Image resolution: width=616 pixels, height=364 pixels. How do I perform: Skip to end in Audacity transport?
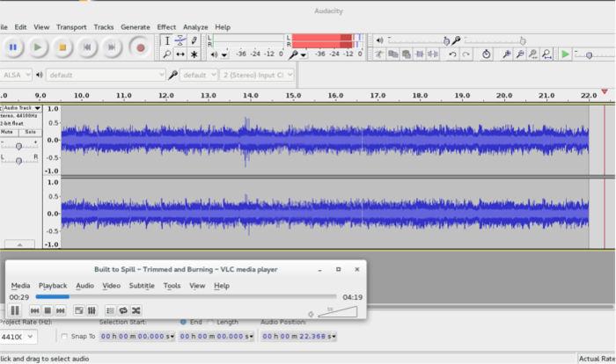tap(112, 47)
